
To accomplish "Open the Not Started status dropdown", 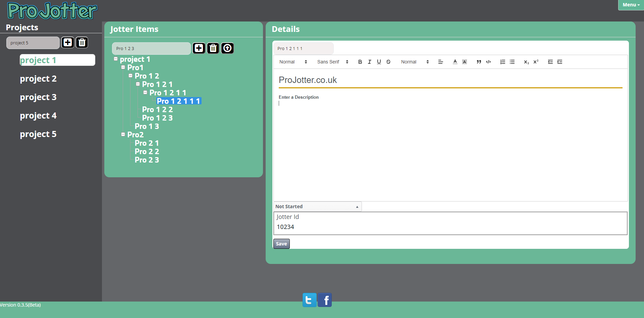I will click(x=317, y=207).
